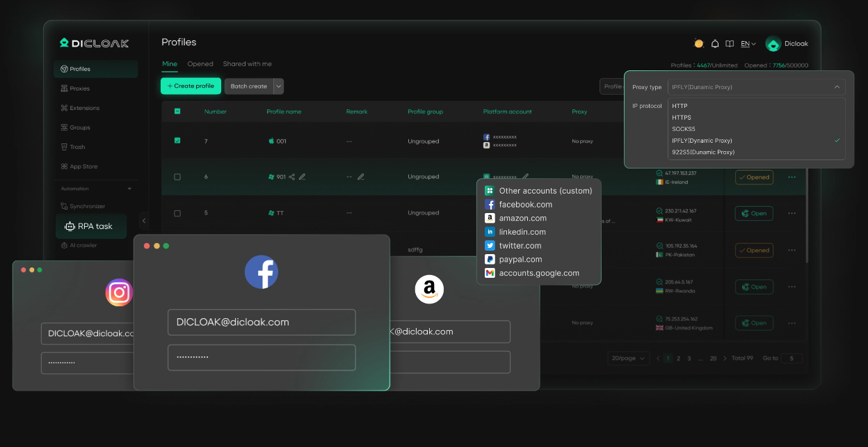Screen dimensions: 868x447
Task: Click the notification bell icon
Action: click(715, 44)
